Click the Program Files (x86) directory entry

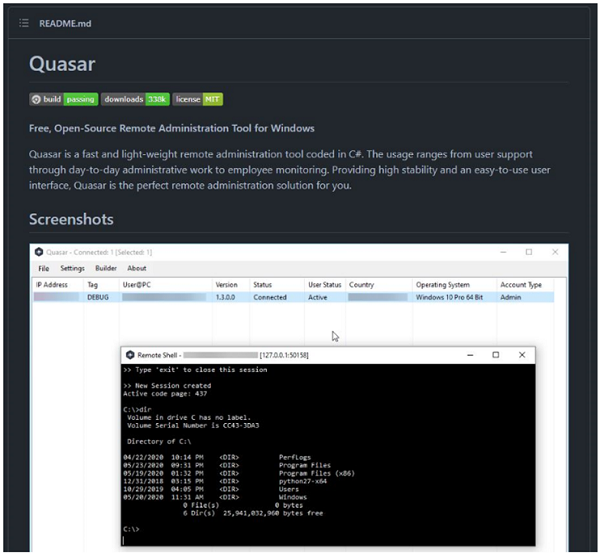pos(317,473)
